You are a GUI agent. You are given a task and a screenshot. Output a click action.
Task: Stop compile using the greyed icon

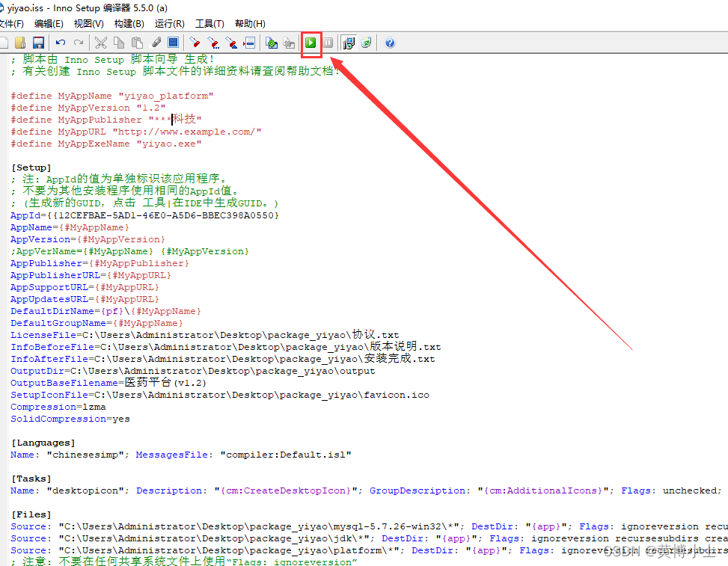290,43
